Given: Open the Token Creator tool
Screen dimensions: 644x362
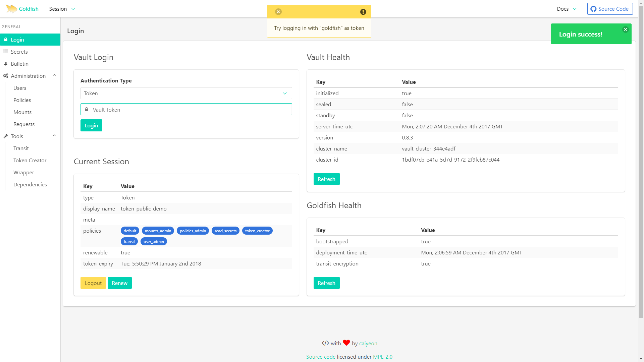Looking at the screenshot, I should (30, 161).
